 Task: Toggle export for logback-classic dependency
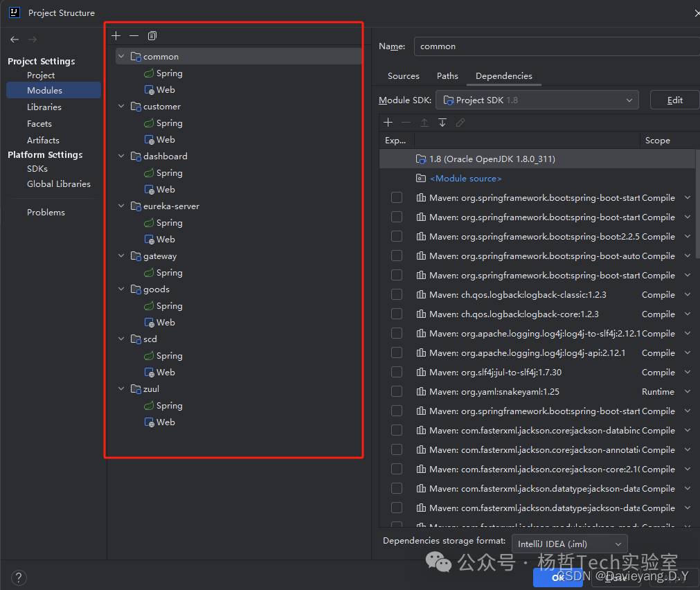click(397, 294)
